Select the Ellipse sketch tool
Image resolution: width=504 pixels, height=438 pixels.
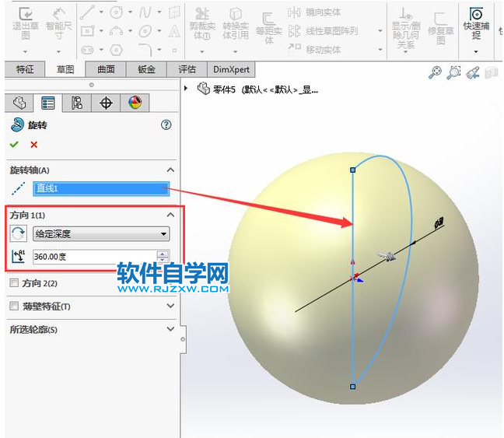tap(145, 31)
